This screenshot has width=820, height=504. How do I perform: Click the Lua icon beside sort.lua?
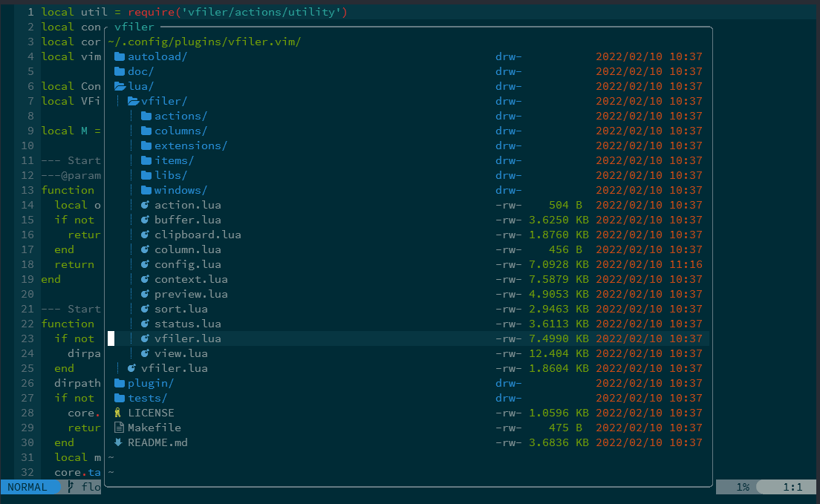146,309
